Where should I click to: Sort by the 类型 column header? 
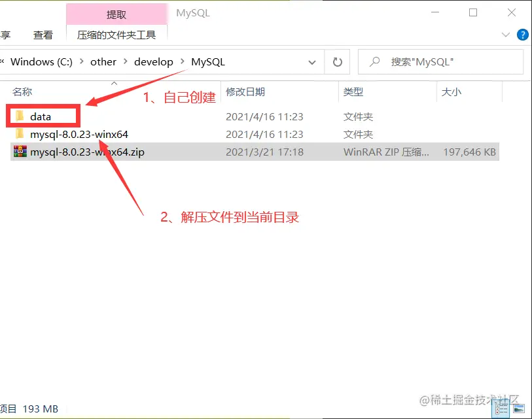(x=353, y=92)
